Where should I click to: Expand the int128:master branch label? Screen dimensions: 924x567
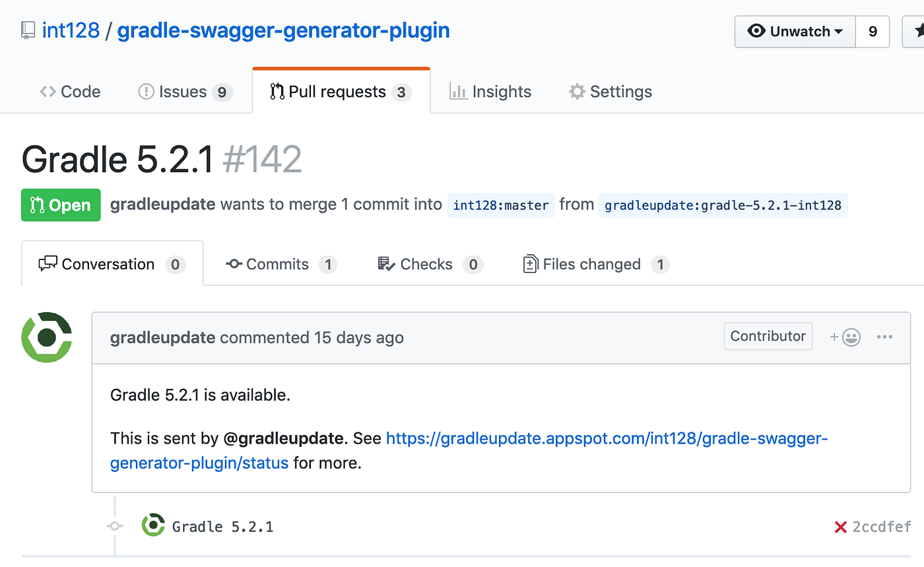[500, 205]
